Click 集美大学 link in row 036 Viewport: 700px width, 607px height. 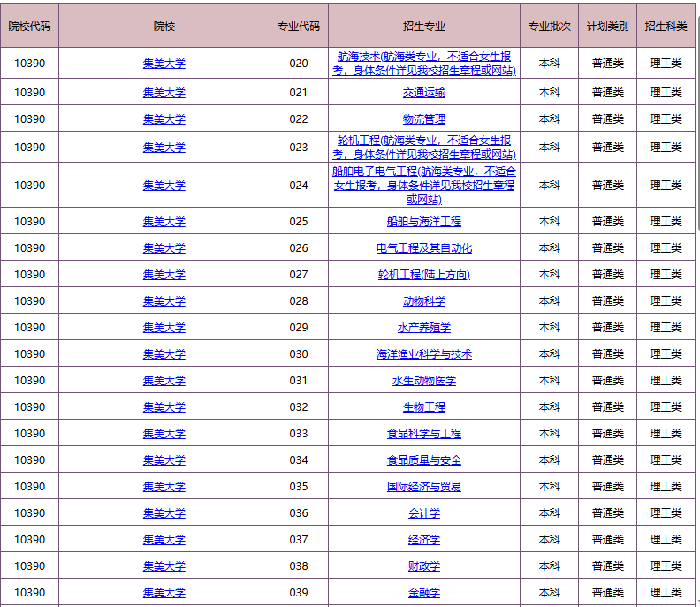pyautogui.click(x=164, y=512)
